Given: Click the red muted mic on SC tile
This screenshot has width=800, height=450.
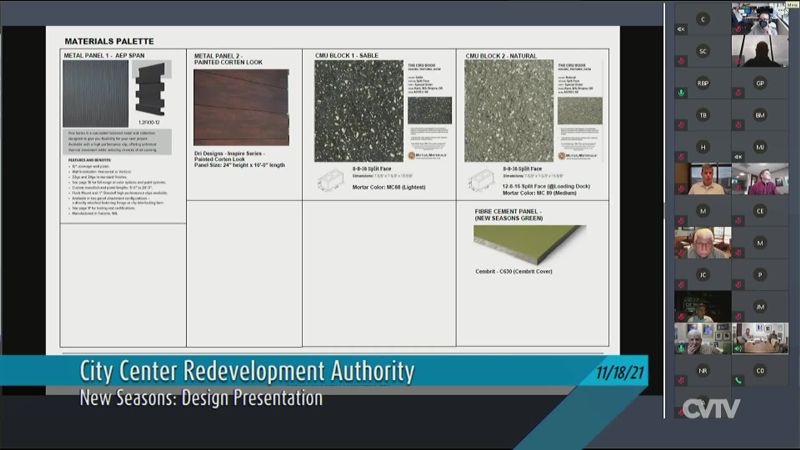Looking at the screenshot, I should 681,61.
